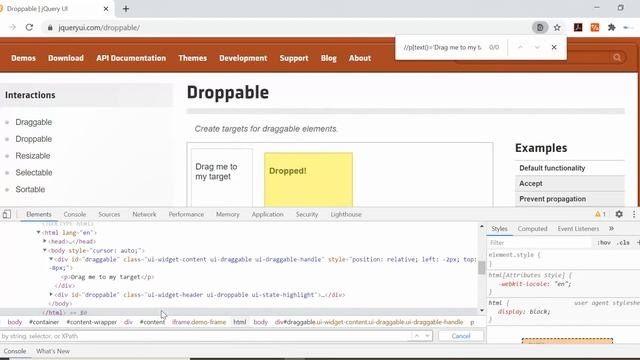Click the find-in-page text field
The height and width of the screenshot is (360, 640).
442,47
